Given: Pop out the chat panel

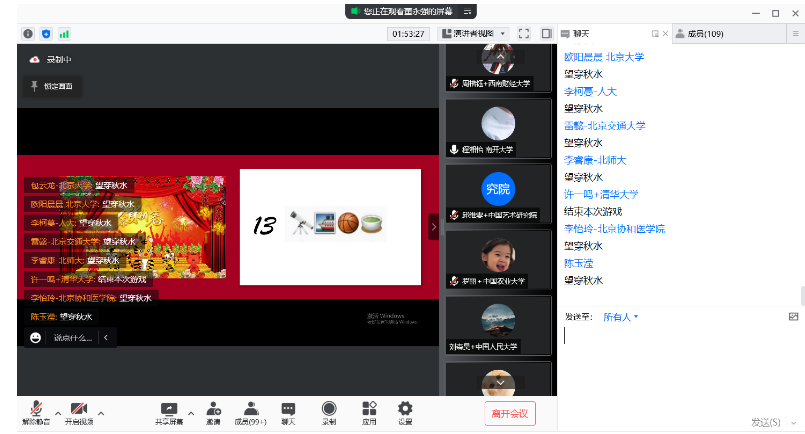Looking at the screenshot, I should (655, 33).
